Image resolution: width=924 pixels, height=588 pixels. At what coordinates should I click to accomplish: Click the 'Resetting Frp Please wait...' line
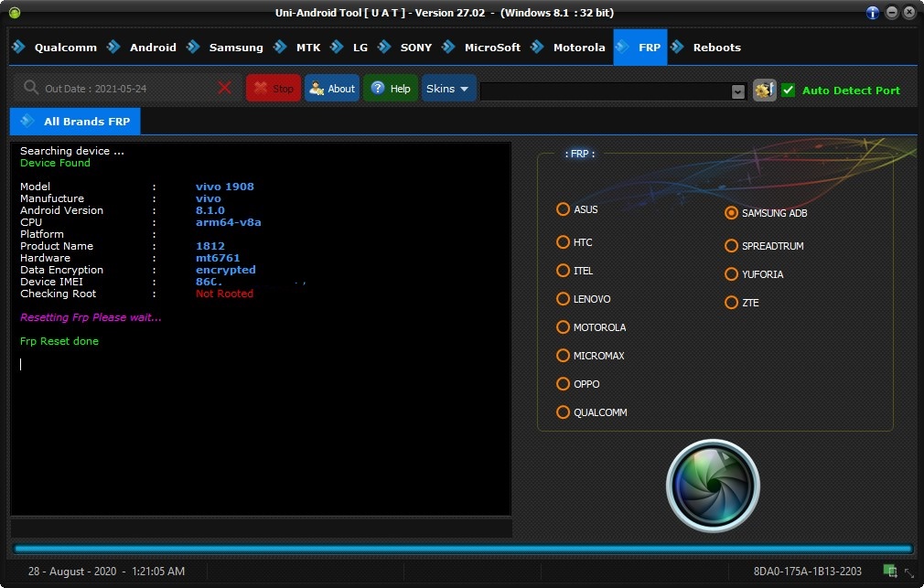(91, 317)
